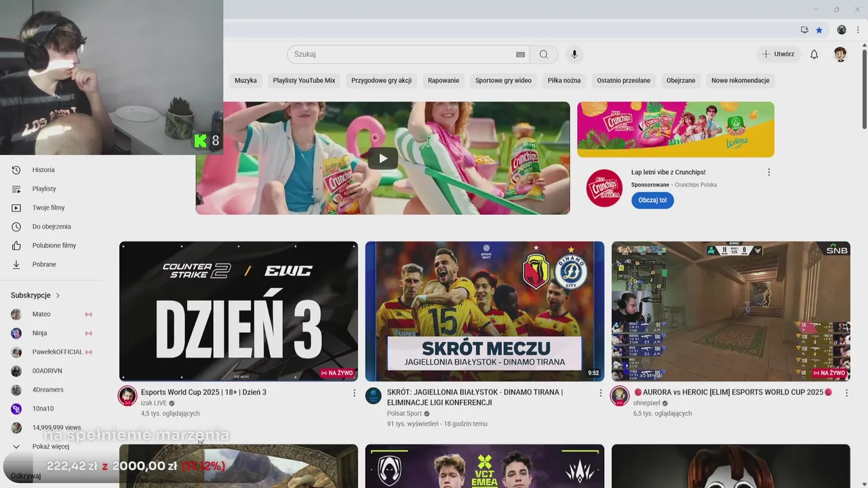Select the Przygodowe gry akcji chip
Image resolution: width=868 pixels, height=488 pixels.
pyautogui.click(x=381, y=81)
